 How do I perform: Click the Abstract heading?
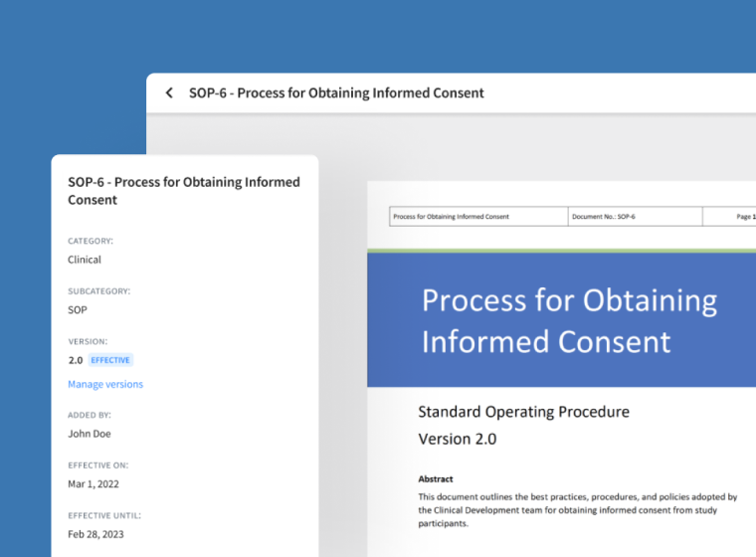coord(436,478)
